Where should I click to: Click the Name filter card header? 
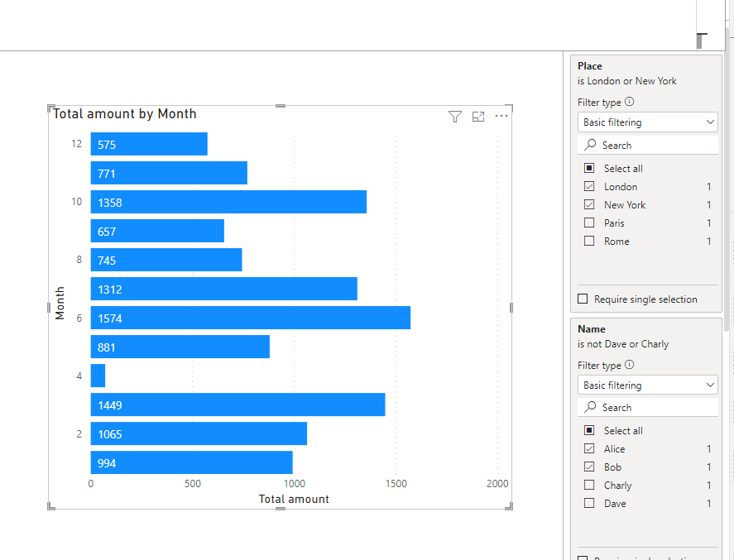pyautogui.click(x=591, y=329)
